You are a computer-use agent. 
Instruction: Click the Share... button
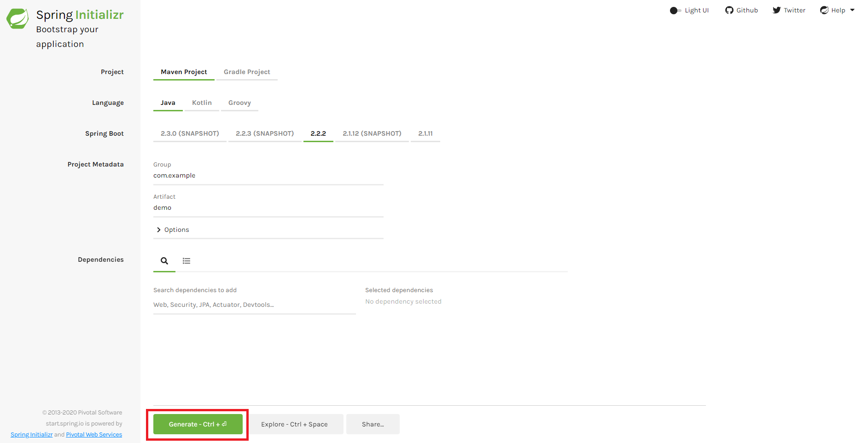point(373,424)
